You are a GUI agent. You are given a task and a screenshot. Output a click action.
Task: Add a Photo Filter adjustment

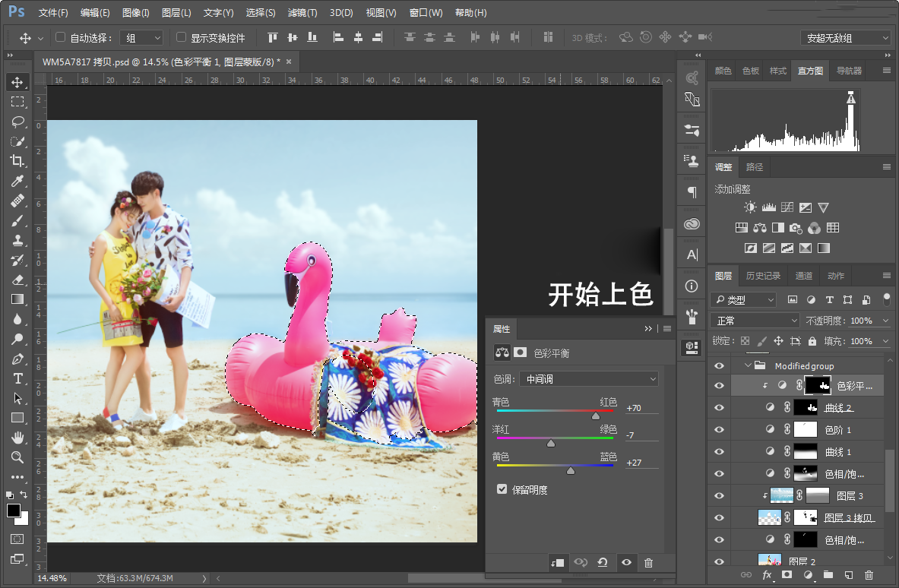point(796,228)
